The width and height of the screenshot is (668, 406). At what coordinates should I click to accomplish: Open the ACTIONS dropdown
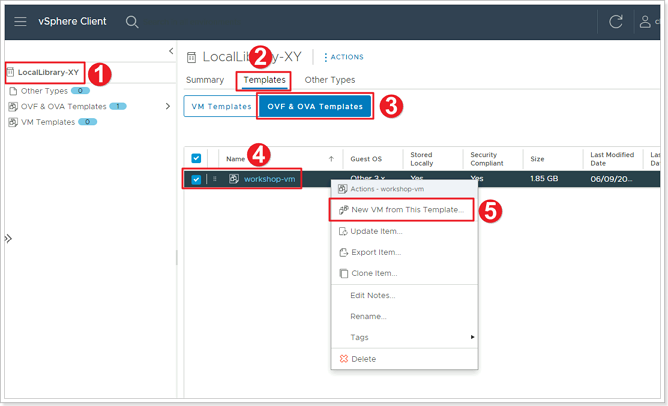coord(343,57)
